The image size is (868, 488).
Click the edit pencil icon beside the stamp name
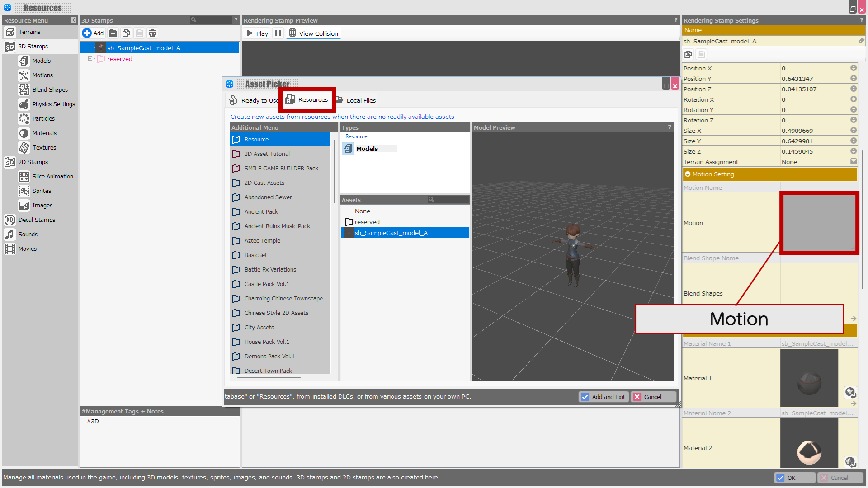861,41
